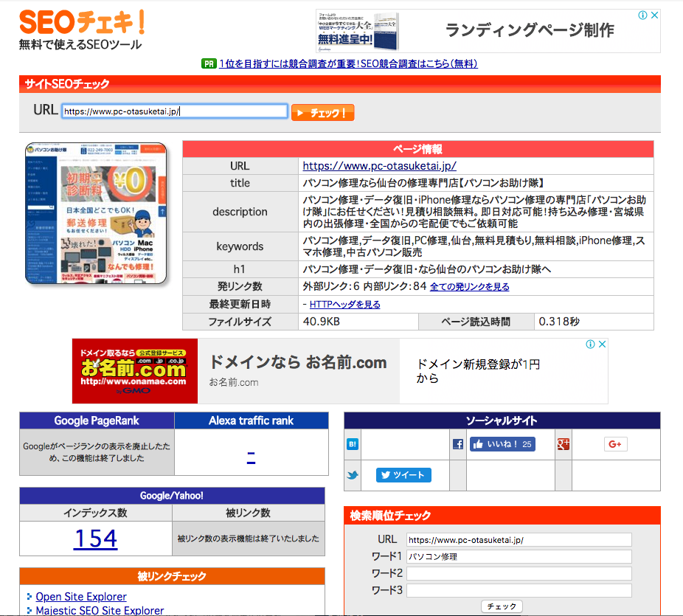
Task: Click the Alexa traffic rank dash link
Action: pos(251,457)
